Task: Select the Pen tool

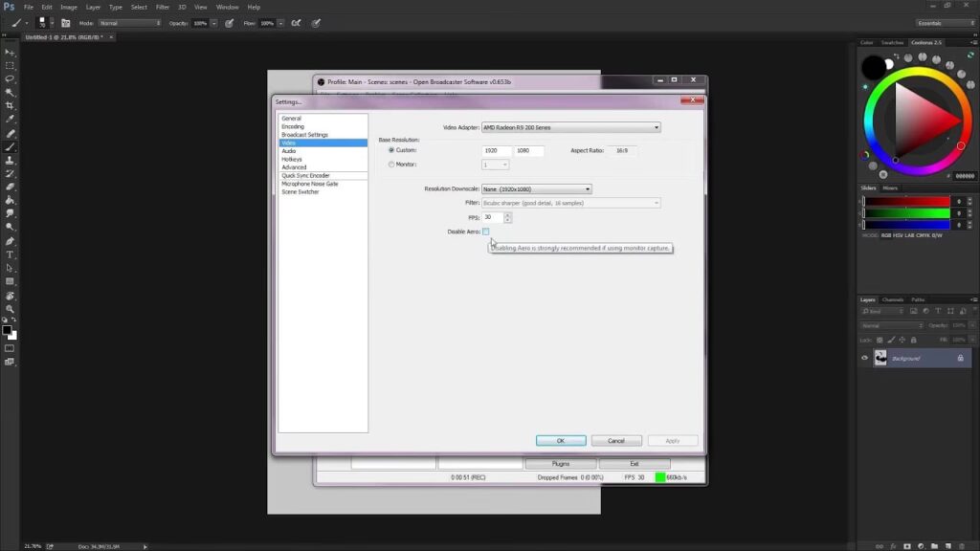Action: tap(10, 241)
